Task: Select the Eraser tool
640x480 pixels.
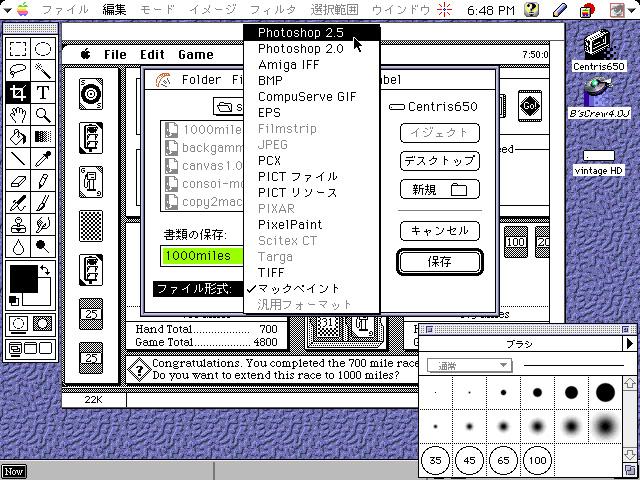Action: (18, 181)
